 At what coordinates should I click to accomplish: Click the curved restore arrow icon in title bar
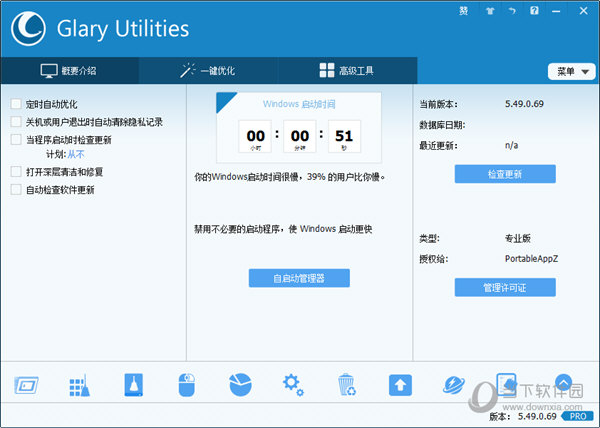(x=512, y=11)
